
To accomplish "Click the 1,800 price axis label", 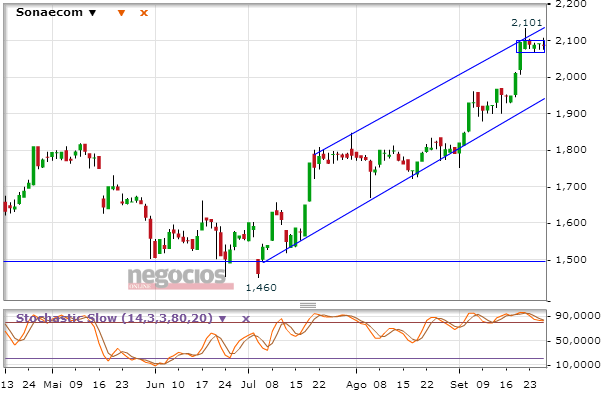I will 571,150.
